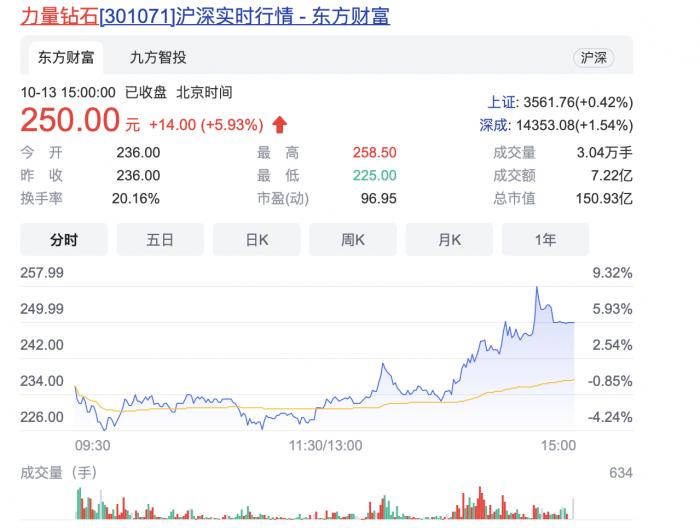Click the 换手率 value 20.16%
Viewport: 700px width, 528px height.
[x=136, y=198]
